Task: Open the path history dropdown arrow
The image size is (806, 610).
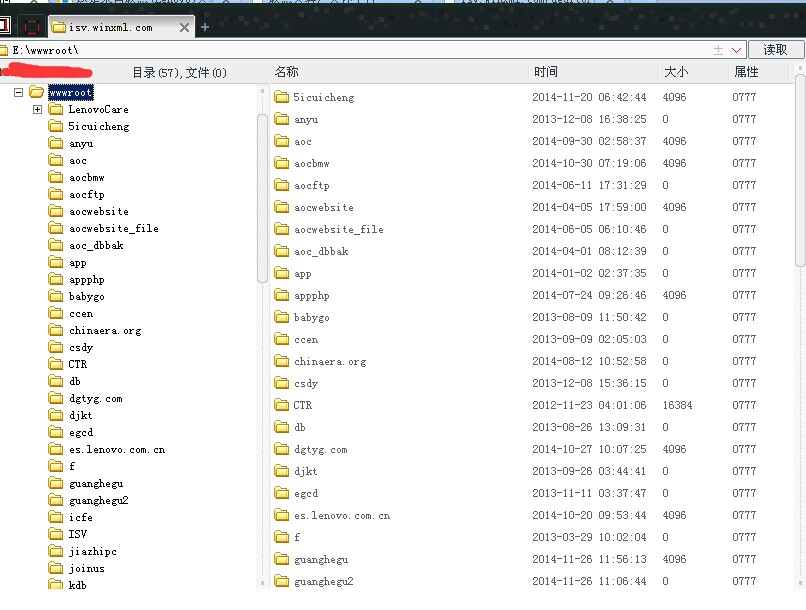Action: tap(736, 50)
